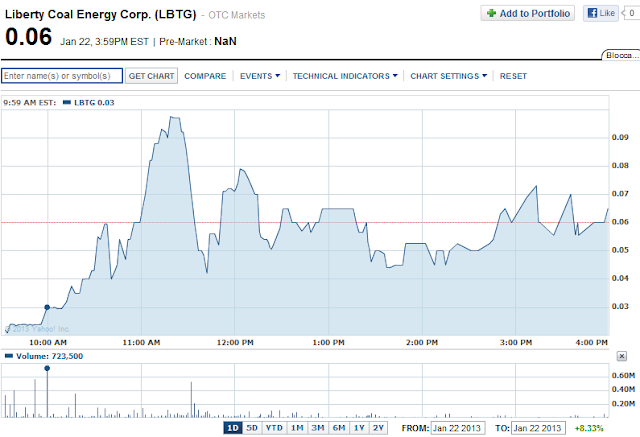Click the 0.06 price quote

(x=29, y=36)
